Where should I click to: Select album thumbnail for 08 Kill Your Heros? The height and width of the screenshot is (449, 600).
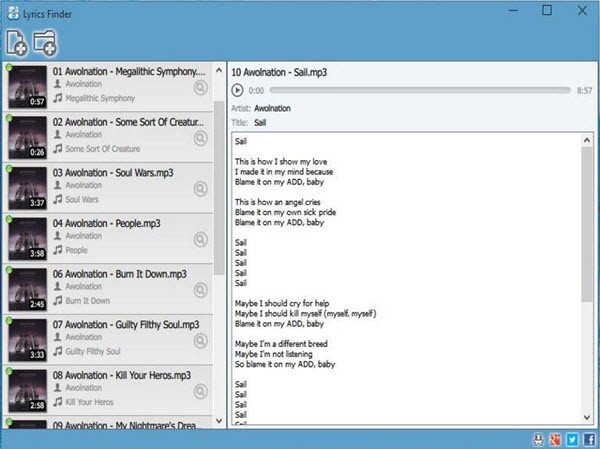(28, 390)
